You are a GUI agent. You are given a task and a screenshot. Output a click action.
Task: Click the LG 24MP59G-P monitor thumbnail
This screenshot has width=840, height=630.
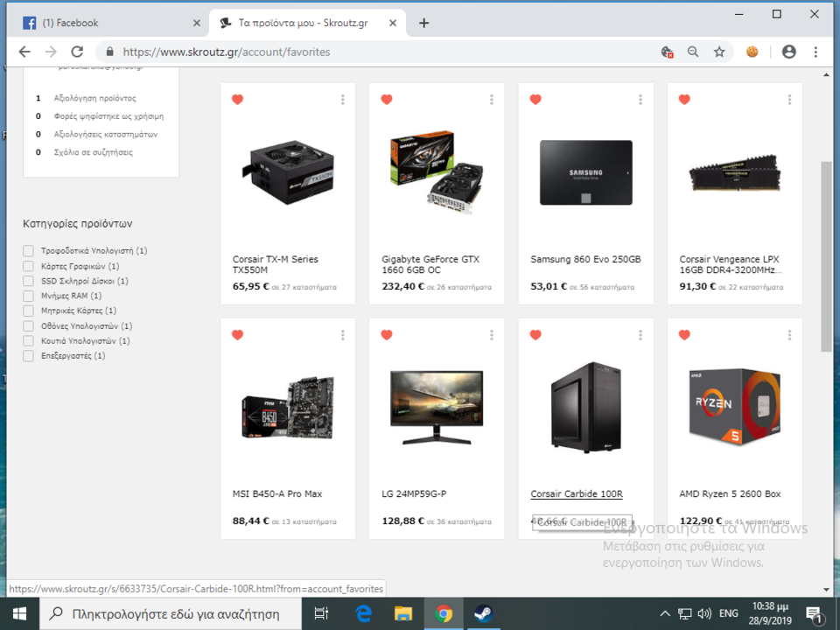click(x=437, y=408)
